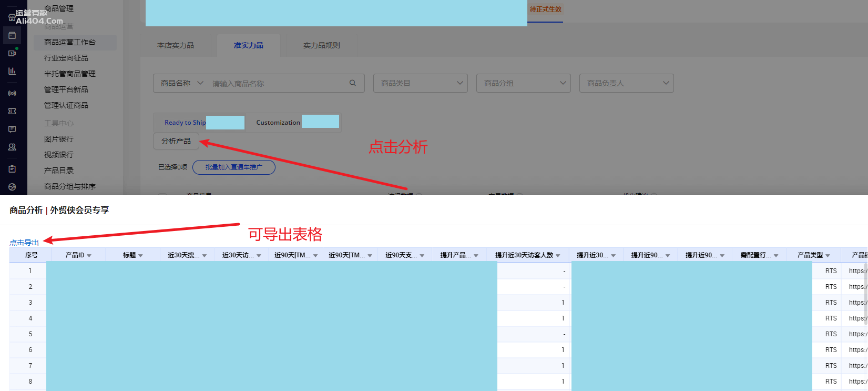Viewport: 868px width, 391px height.
Task: Open the 产品类型 column filter arrow
Action: tap(828, 255)
